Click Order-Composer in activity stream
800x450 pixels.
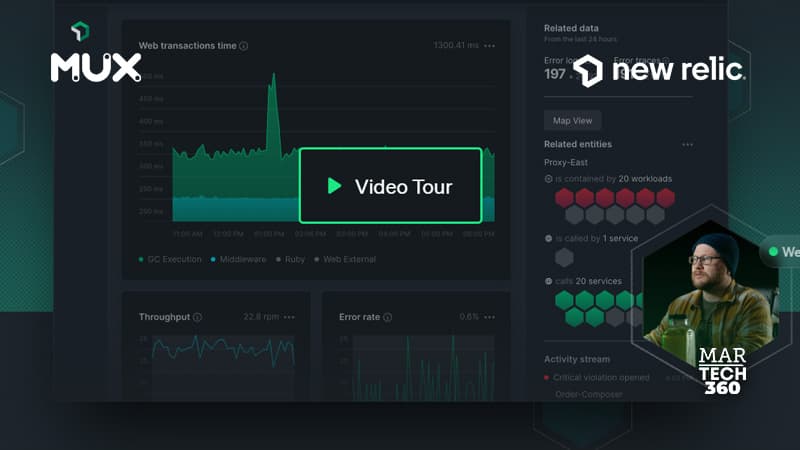click(x=589, y=394)
